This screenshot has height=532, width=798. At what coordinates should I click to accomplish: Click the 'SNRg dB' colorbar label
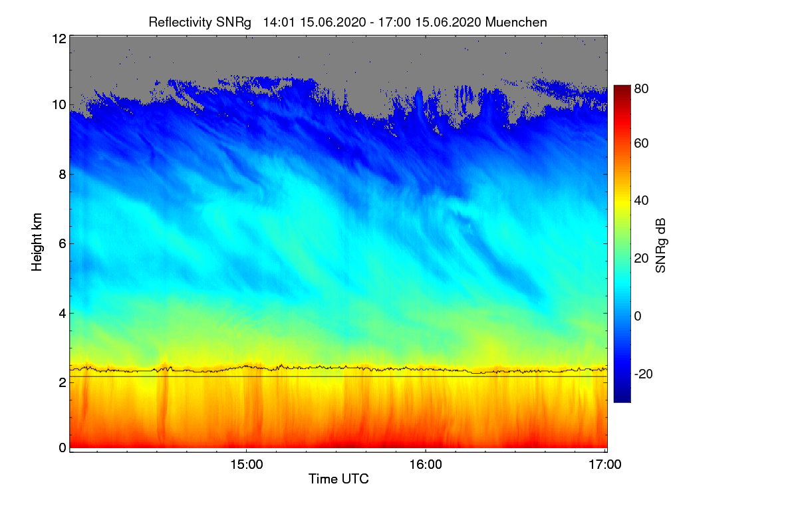(661, 245)
